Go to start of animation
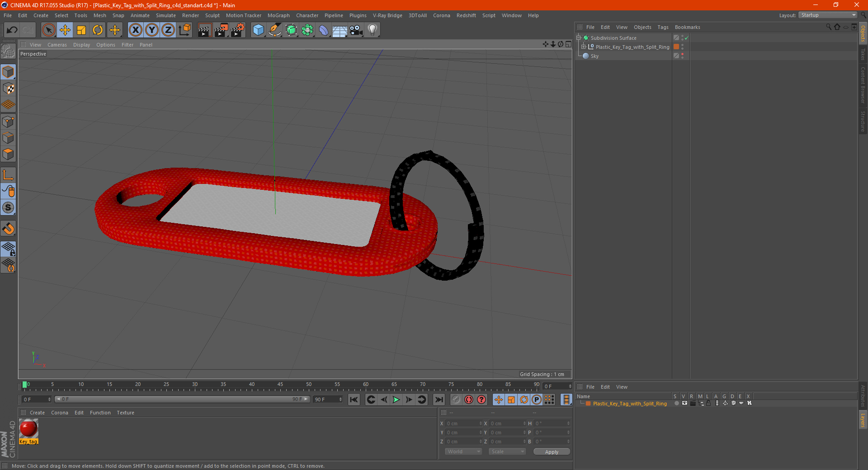868x470 pixels. point(354,399)
